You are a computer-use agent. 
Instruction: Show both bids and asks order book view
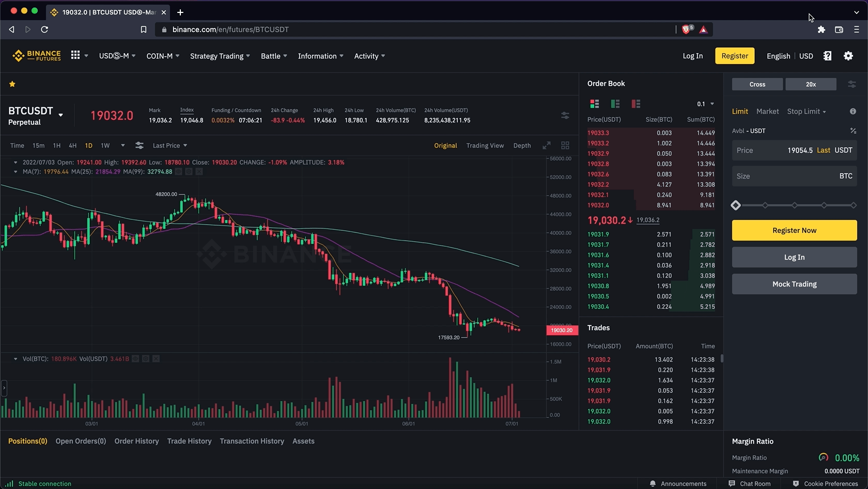(x=595, y=104)
